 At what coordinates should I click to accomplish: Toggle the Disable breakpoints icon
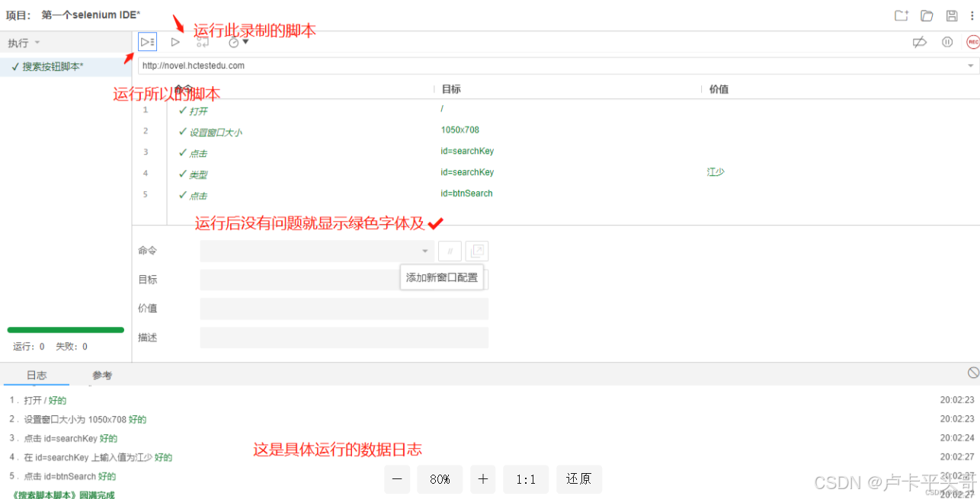click(x=919, y=43)
